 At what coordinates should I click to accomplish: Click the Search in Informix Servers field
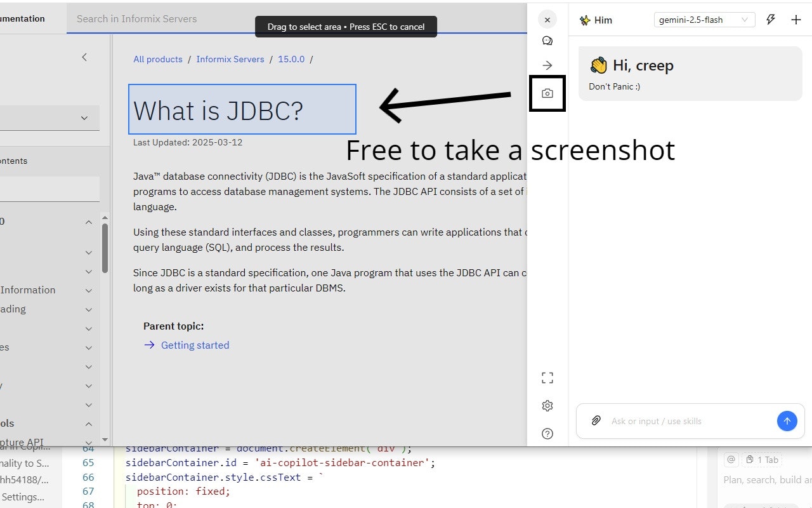point(296,19)
